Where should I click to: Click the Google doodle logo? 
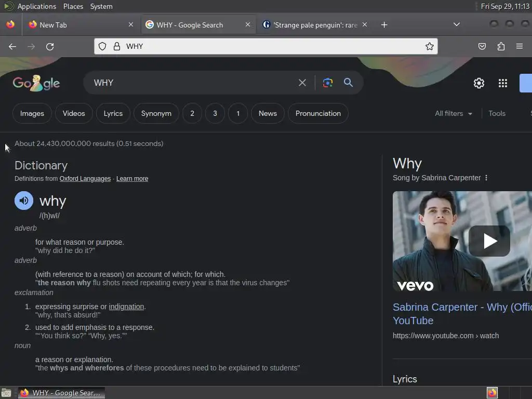coord(36,83)
